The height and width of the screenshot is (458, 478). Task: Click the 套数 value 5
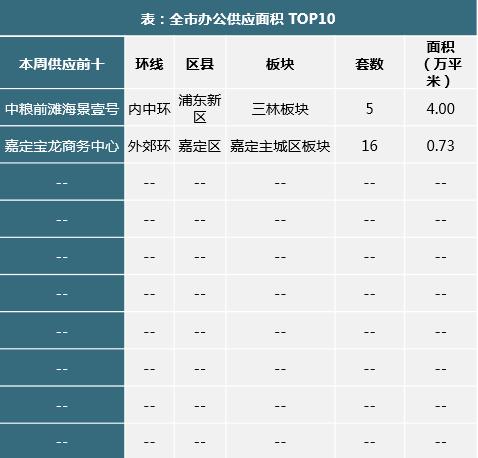pyautogui.click(x=369, y=109)
